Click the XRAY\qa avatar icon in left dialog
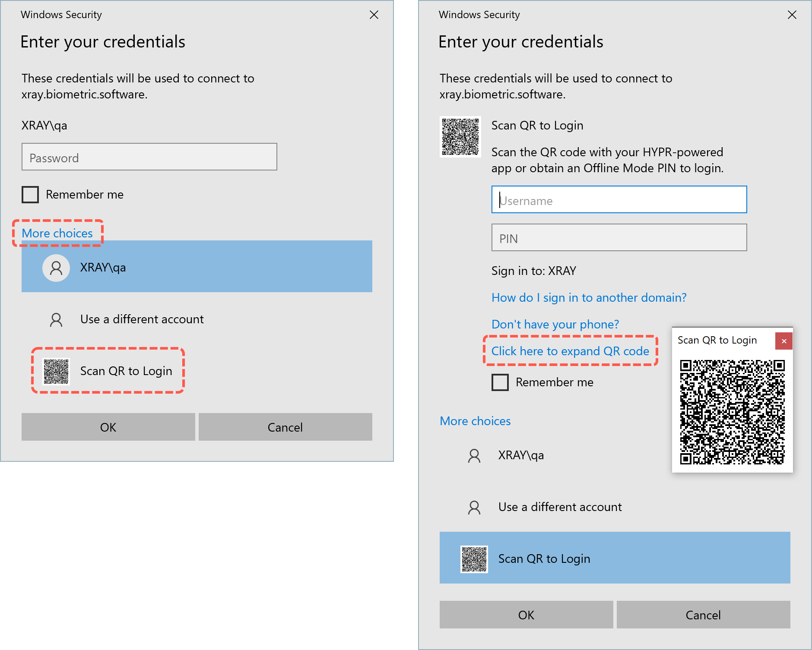Image resolution: width=812 pixels, height=650 pixels. (56, 268)
